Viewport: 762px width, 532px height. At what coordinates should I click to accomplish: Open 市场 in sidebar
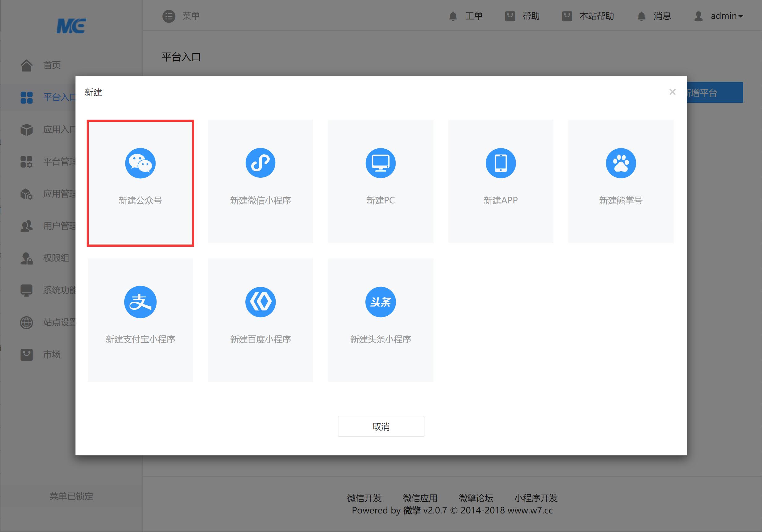click(52, 355)
